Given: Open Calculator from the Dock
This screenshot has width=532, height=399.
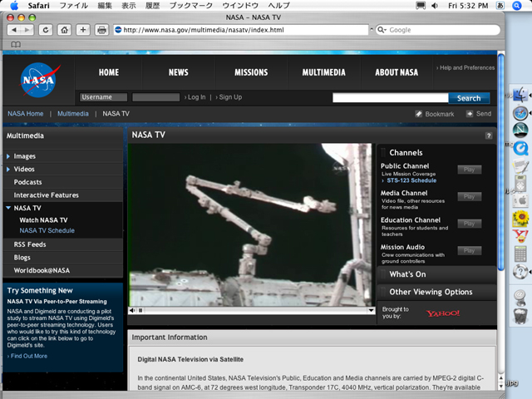Looking at the screenshot, I should [x=520, y=254].
